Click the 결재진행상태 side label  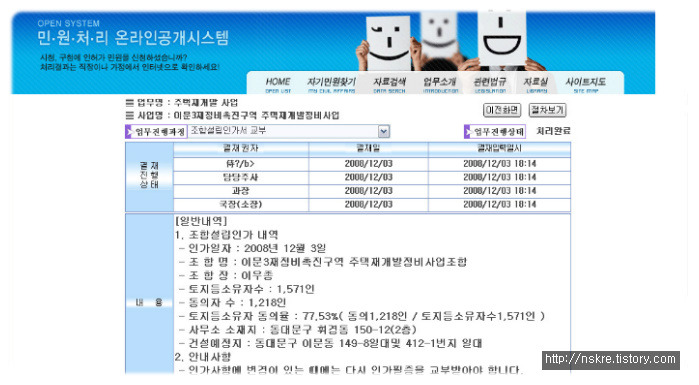click(149, 175)
